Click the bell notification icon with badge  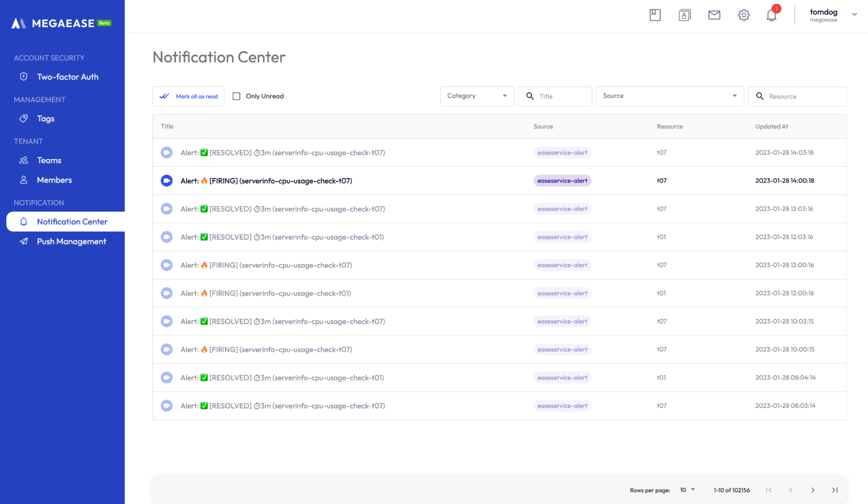click(x=771, y=15)
